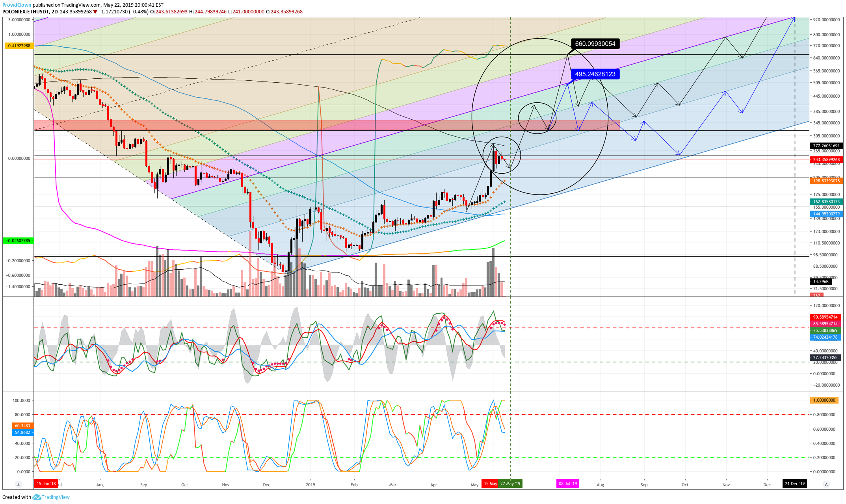Click the orange 1.00000000 scale label

coord(824,400)
